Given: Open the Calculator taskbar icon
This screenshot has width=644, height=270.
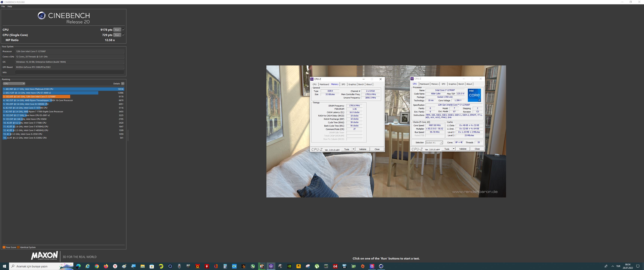Looking at the screenshot, I should tap(225, 266).
